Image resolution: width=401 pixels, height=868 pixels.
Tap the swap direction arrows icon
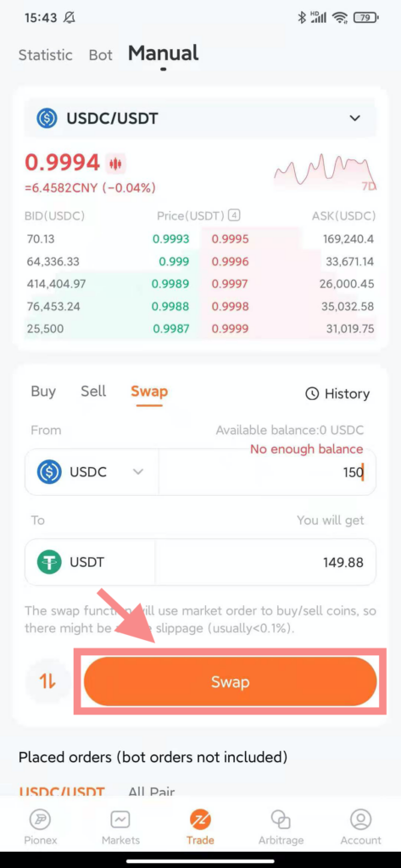(48, 682)
